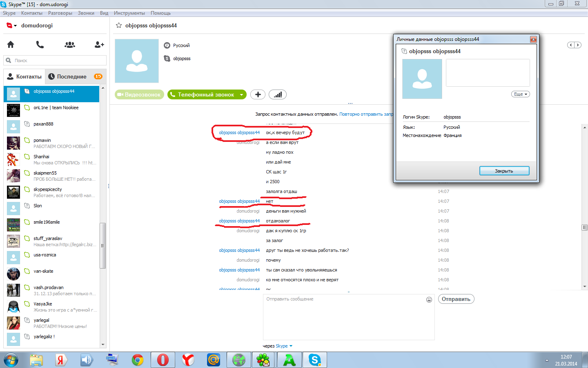Click the add contact icon
The image size is (588, 368).
pyautogui.click(x=99, y=45)
